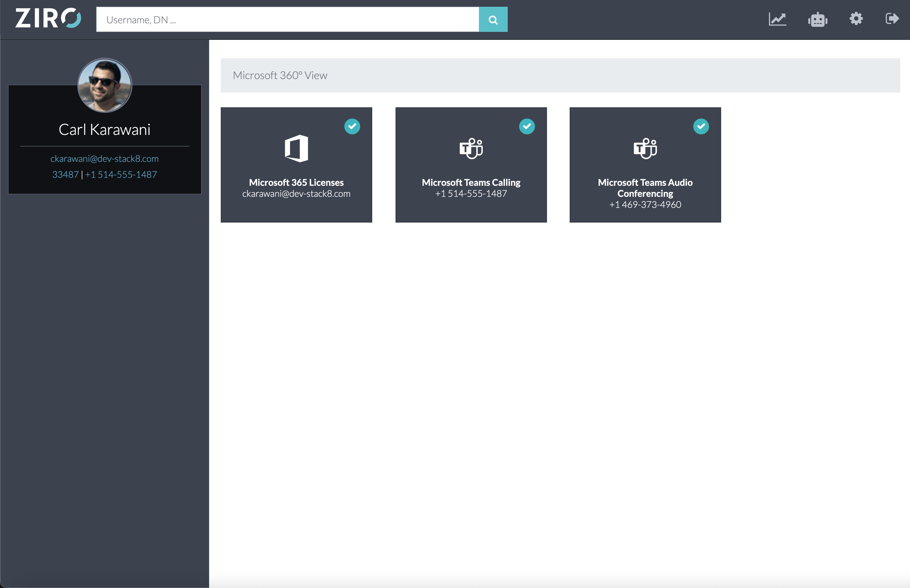Toggle the checkmark on Microsoft Teams Calling
This screenshot has height=588, width=910.
click(527, 126)
